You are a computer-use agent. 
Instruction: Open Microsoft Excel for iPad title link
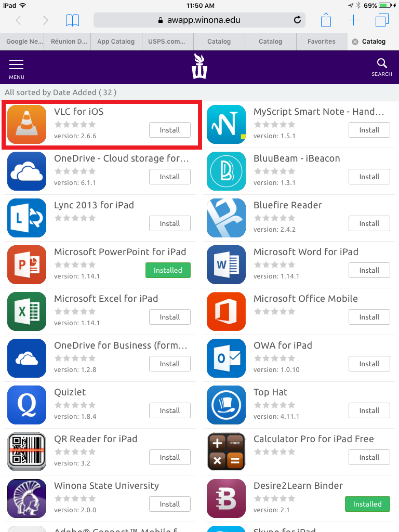106,299
